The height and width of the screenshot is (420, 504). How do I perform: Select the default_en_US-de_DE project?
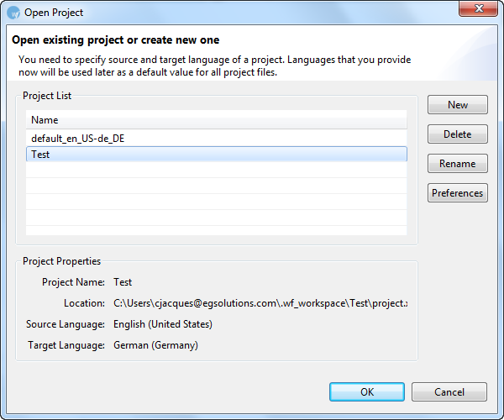(217, 139)
